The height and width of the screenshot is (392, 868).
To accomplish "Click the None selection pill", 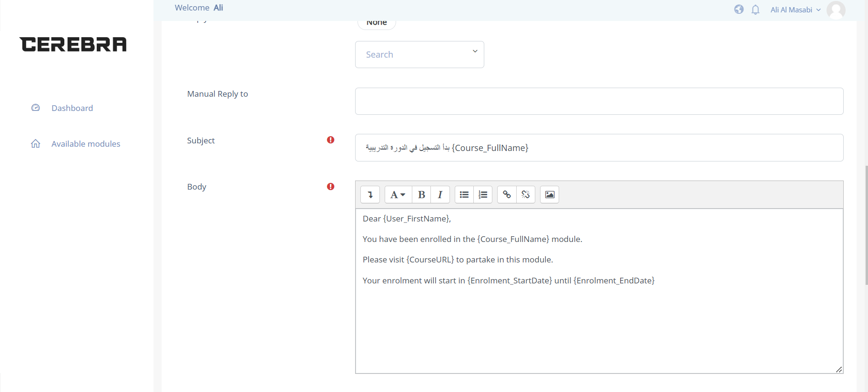I will coord(377,23).
